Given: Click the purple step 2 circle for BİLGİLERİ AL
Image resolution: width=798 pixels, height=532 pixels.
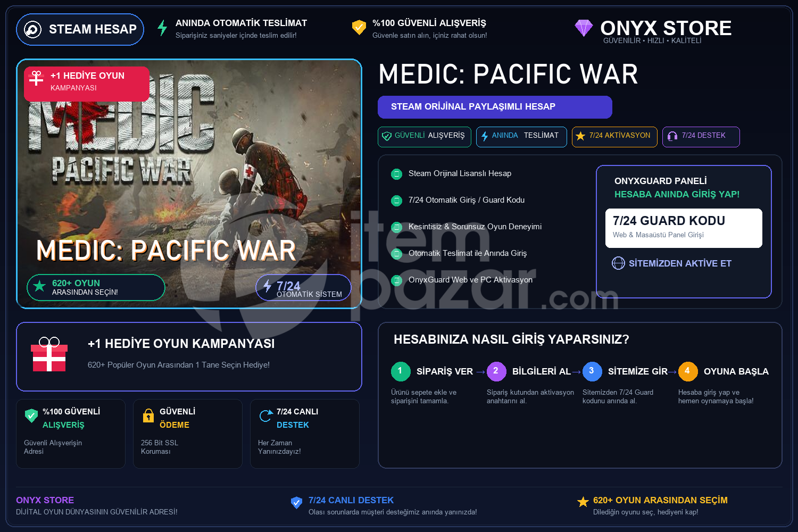Looking at the screenshot, I should 496,371.
